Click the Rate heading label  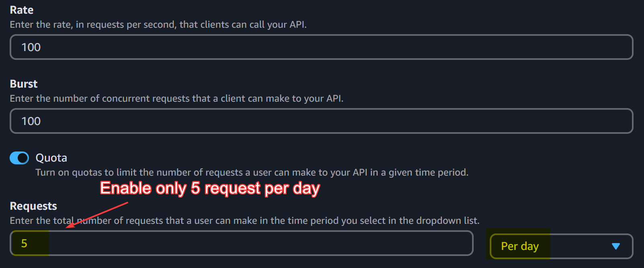tap(22, 10)
